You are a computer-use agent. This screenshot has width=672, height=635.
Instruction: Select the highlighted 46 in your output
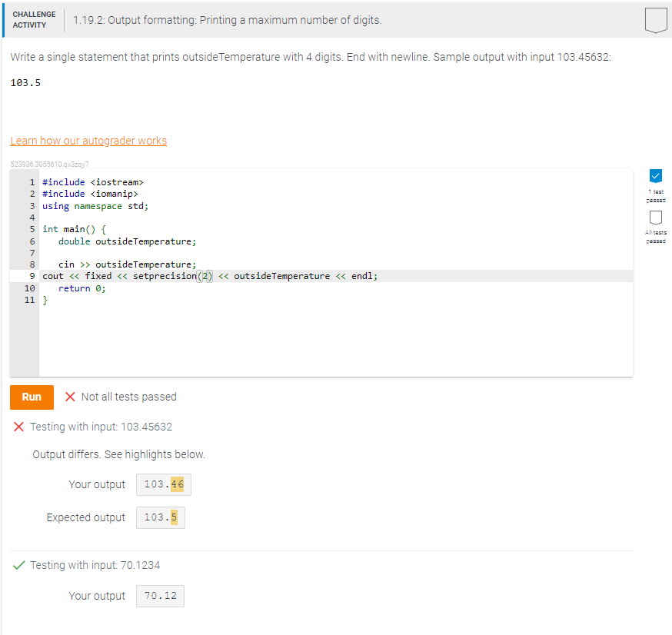(178, 484)
